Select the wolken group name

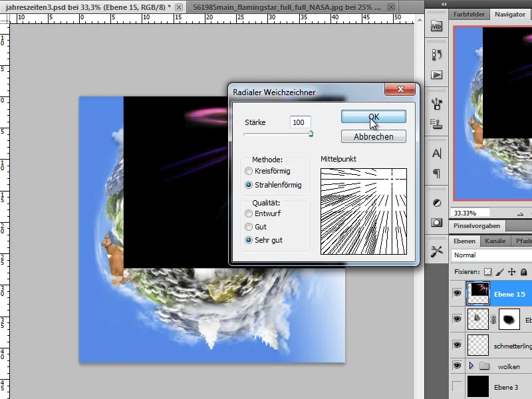click(509, 366)
